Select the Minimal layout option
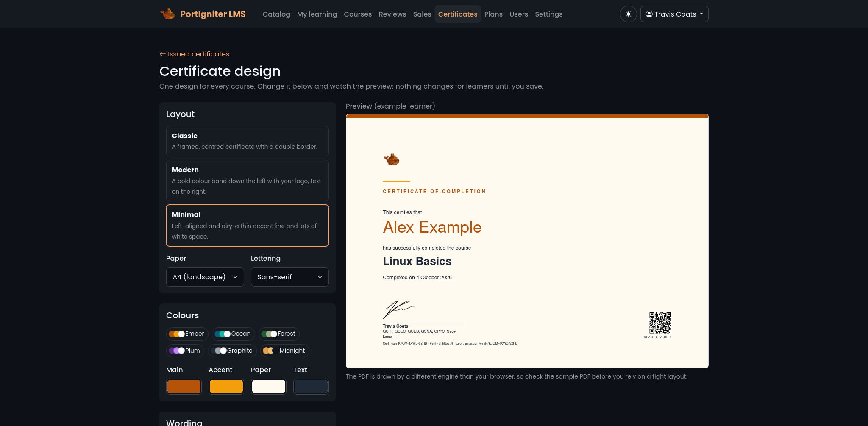Viewport: 868px width, 426px height. [248, 226]
